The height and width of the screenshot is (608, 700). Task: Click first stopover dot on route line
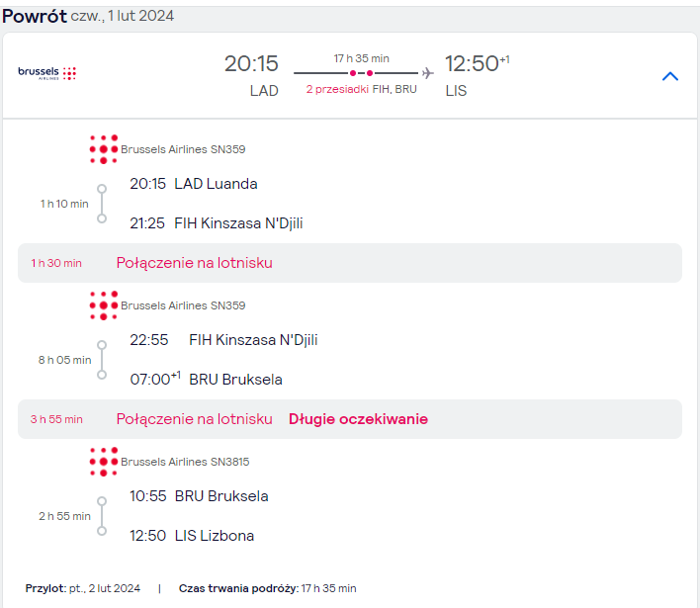coord(353,73)
